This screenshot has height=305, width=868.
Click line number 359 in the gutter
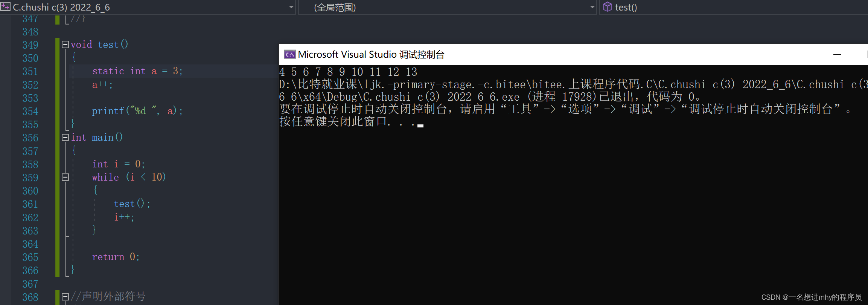click(x=30, y=178)
